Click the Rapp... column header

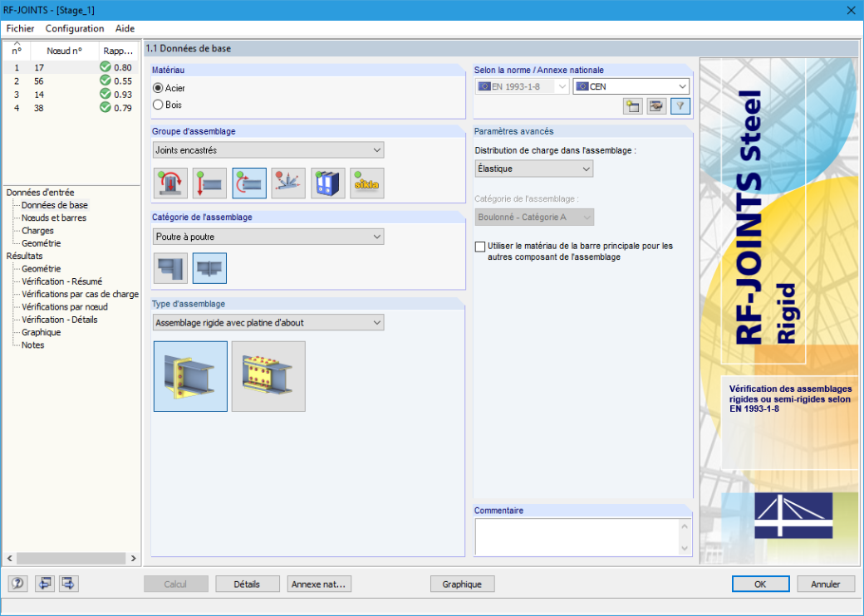[x=119, y=51]
